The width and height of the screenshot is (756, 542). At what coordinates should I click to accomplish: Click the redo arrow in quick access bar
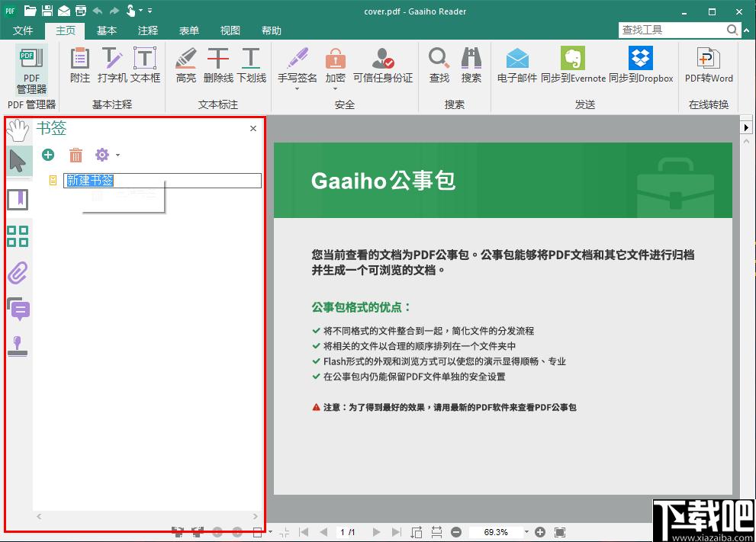click(x=114, y=11)
